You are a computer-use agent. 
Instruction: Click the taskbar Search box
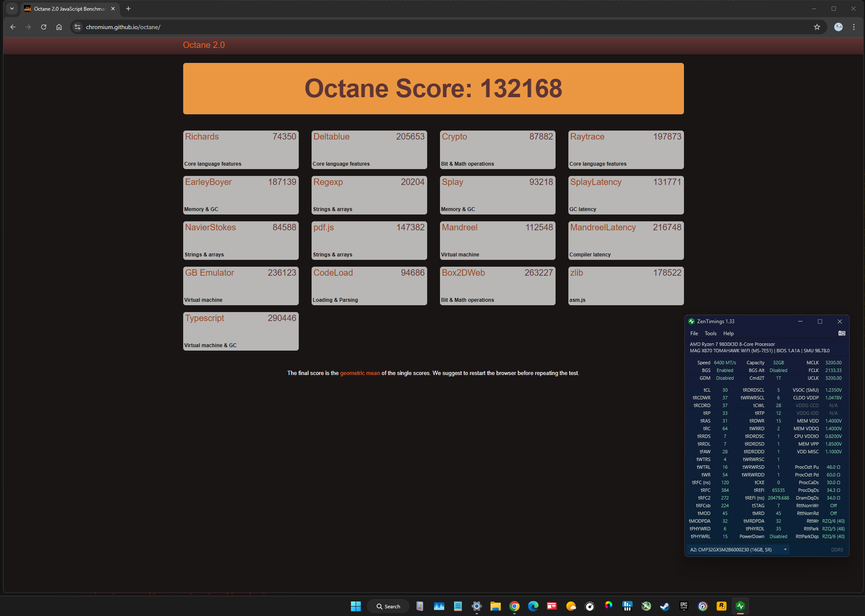(x=388, y=606)
